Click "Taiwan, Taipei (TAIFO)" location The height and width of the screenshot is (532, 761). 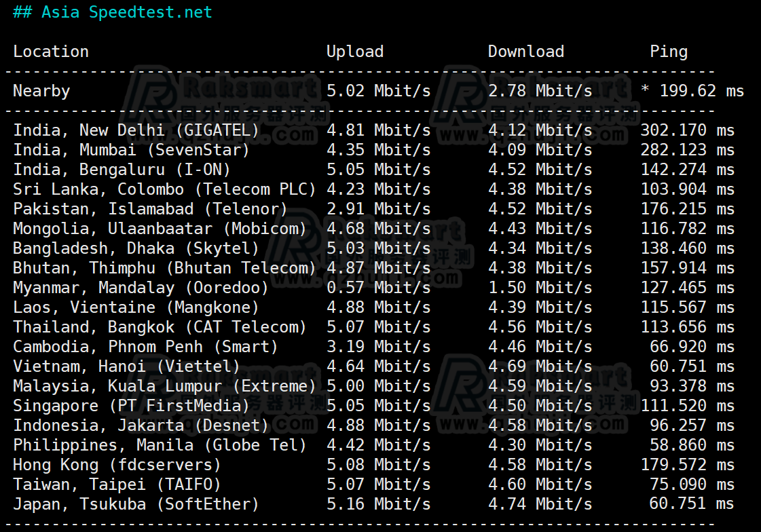[x=117, y=484]
